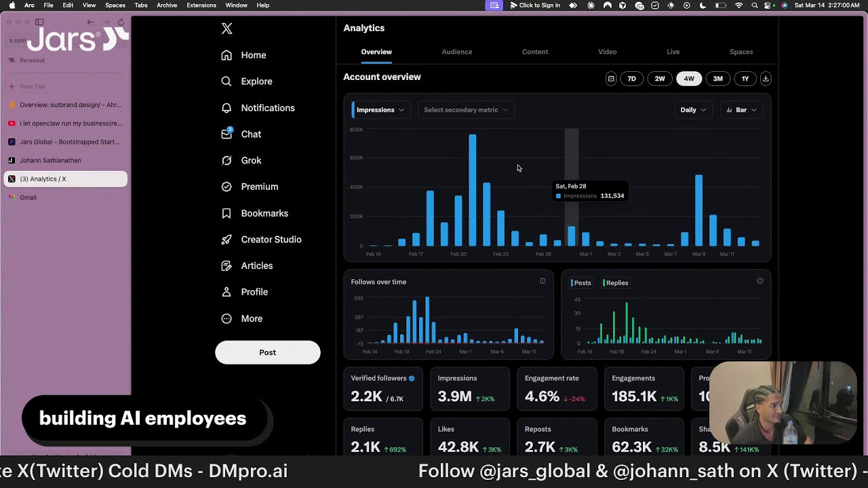The image size is (868, 488).
Task: Open Grok from the navigation
Action: [241, 161]
